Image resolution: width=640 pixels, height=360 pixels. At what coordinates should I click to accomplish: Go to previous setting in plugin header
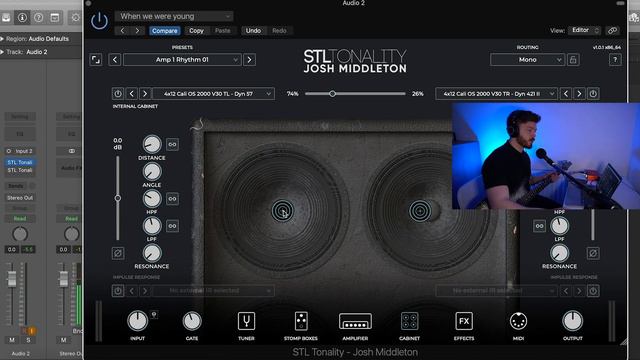122,31
